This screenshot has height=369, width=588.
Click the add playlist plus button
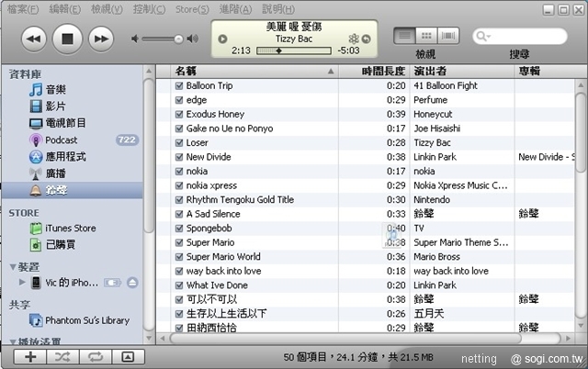[30, 357]
